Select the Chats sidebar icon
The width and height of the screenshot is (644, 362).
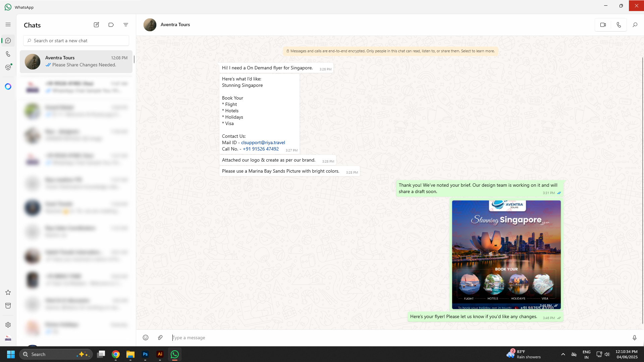[x=8, y=41]
